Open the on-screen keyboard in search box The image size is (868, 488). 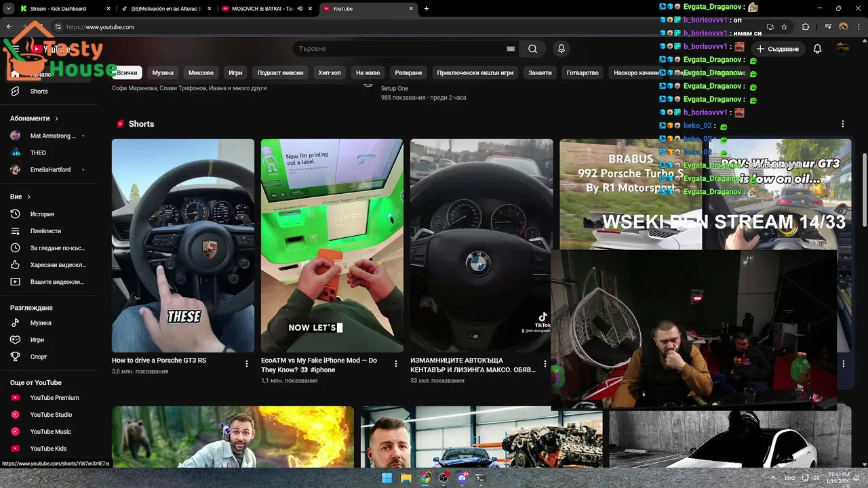tap(511, 49)
